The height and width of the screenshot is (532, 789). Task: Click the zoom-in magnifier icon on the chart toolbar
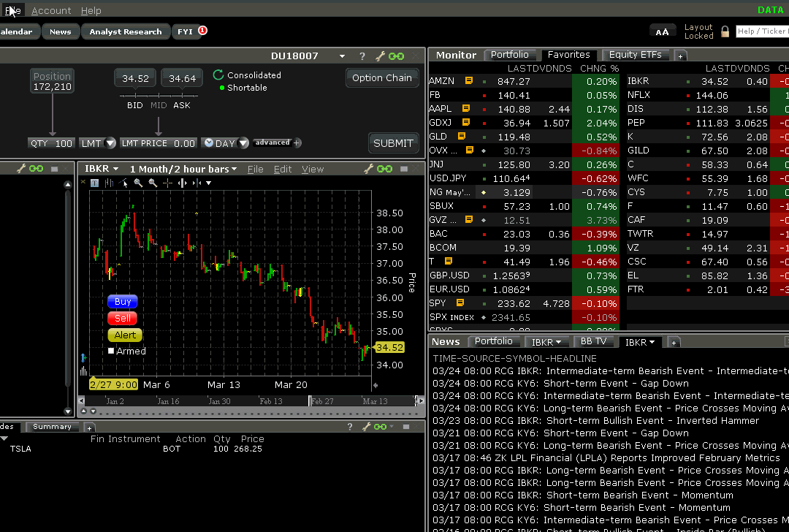point(137,183)
